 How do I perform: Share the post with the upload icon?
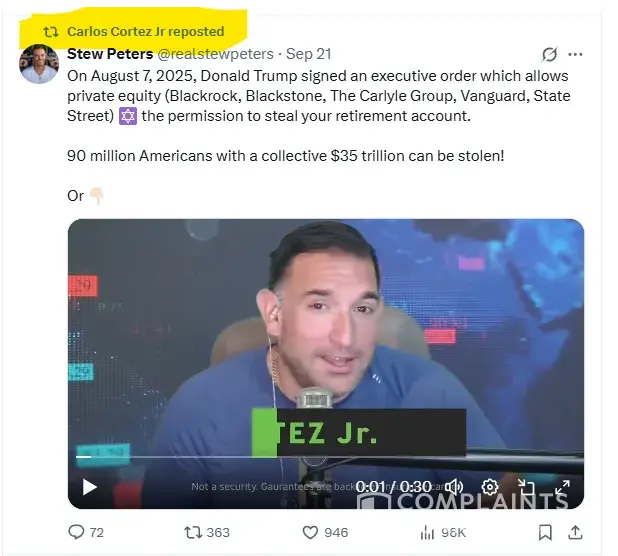575,532
